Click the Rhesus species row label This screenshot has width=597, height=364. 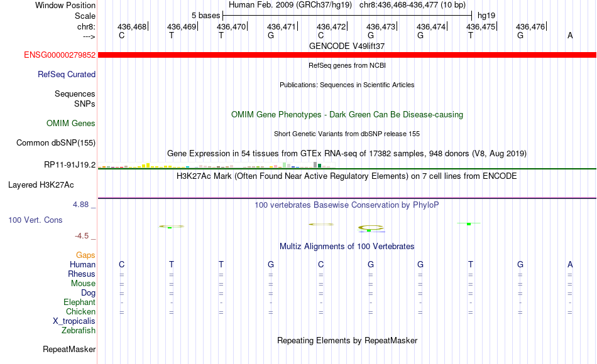[x=82, y=274]
